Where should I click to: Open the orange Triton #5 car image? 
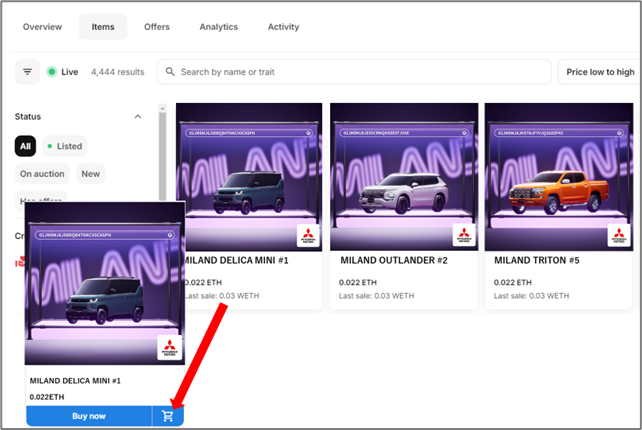tap(559, 177)
